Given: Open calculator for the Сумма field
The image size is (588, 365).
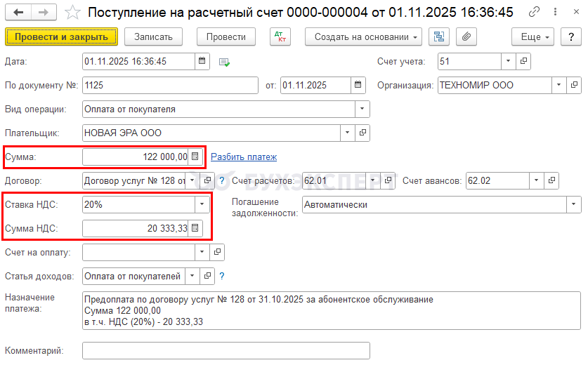Looking at the screenshot, I should (195, 157).
